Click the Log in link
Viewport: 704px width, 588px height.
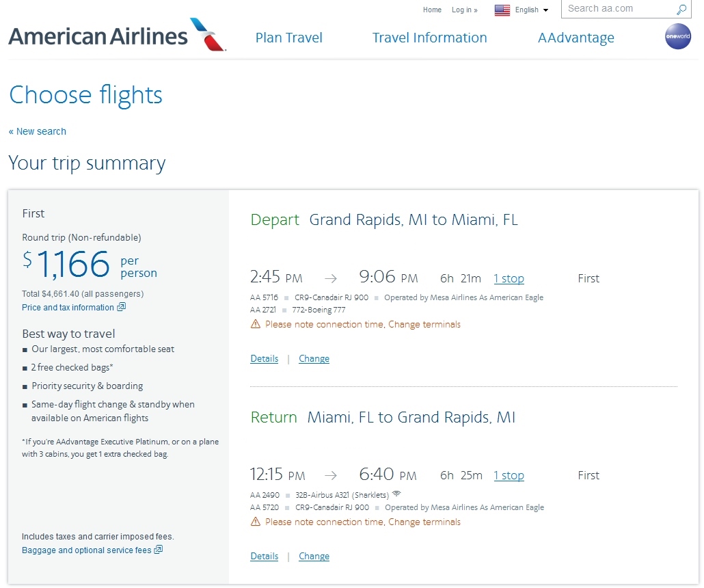[x=464, y=10]
